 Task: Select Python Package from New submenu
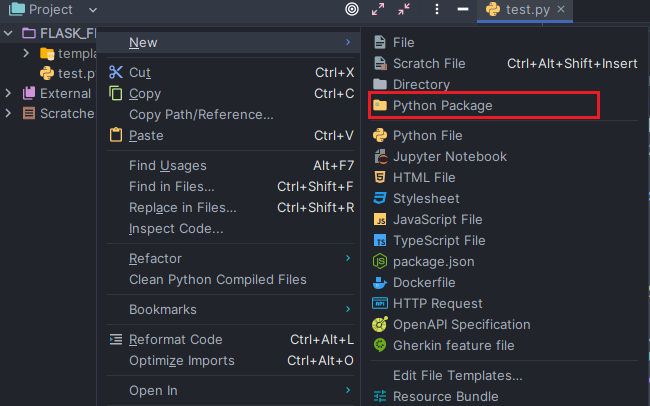coord(442,105)
